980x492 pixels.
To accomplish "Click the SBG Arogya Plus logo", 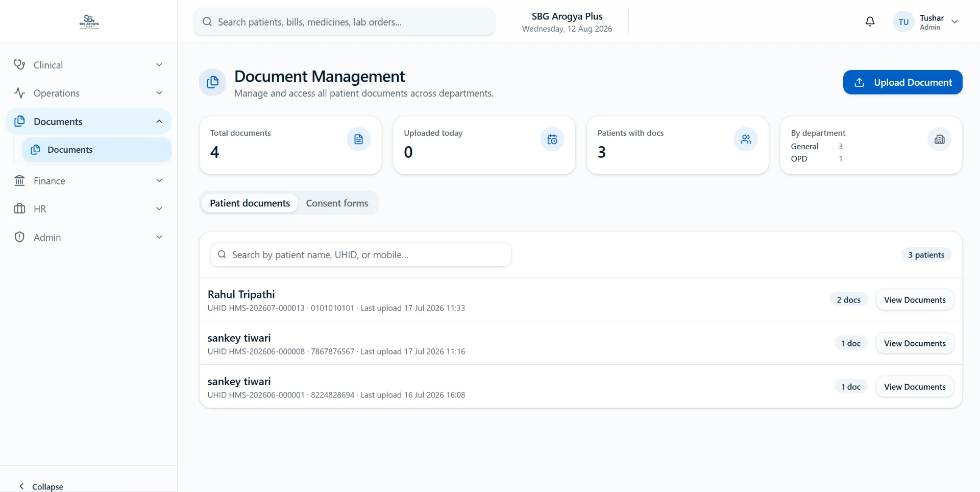I will 89,22.
